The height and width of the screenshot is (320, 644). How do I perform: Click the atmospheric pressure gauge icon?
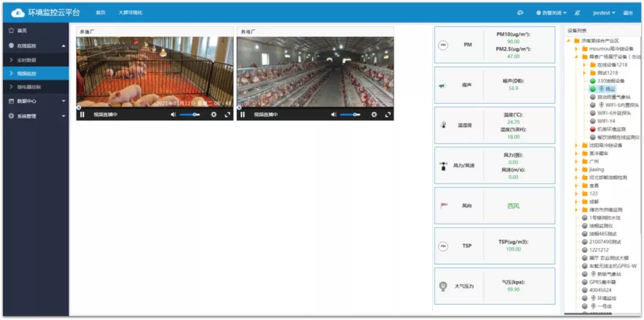442,286
